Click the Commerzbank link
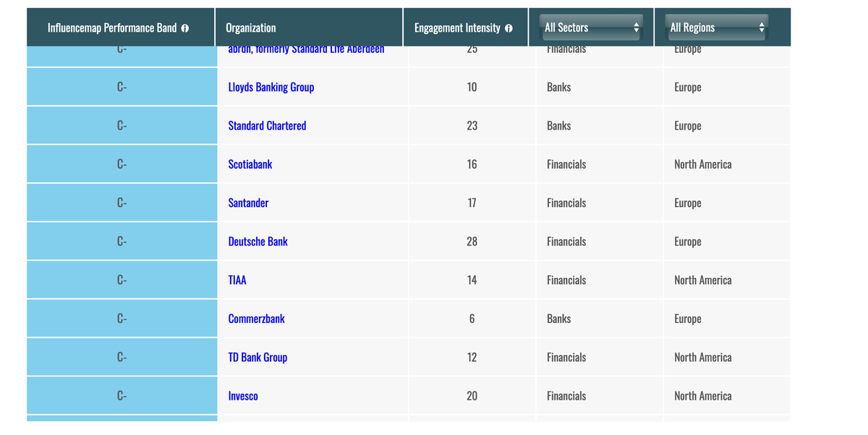This screenshot has width=868, height=435. coord(257,318)
